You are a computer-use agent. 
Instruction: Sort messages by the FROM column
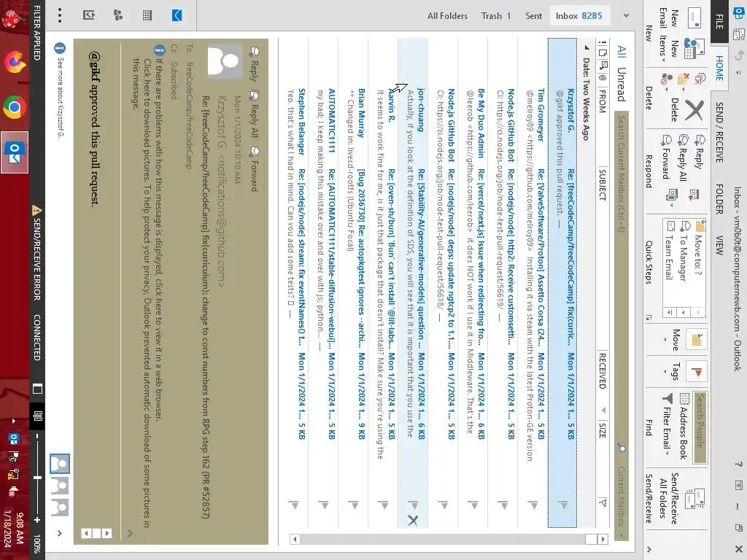pos(602,101)
